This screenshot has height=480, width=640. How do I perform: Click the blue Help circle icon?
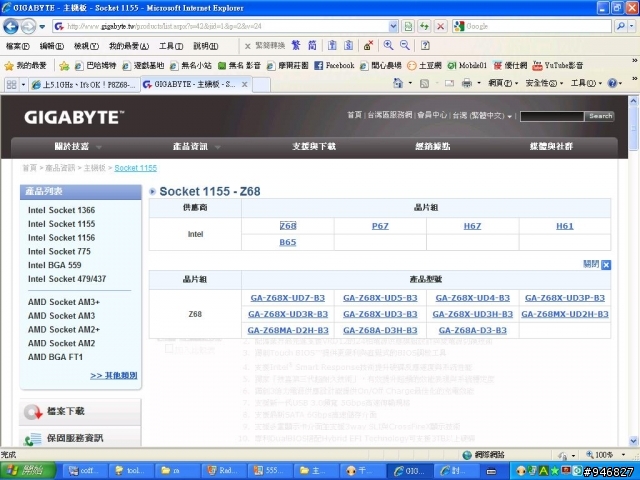point(612,83)
